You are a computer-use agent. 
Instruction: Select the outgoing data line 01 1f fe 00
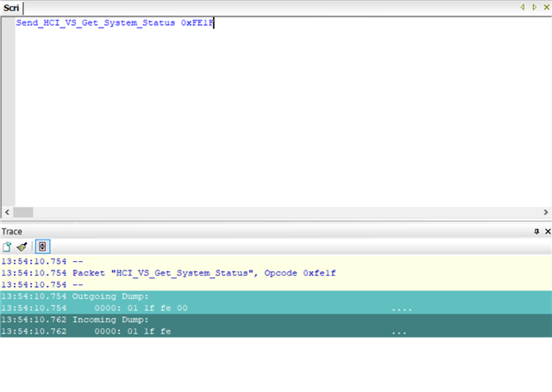tap(276, 308)
